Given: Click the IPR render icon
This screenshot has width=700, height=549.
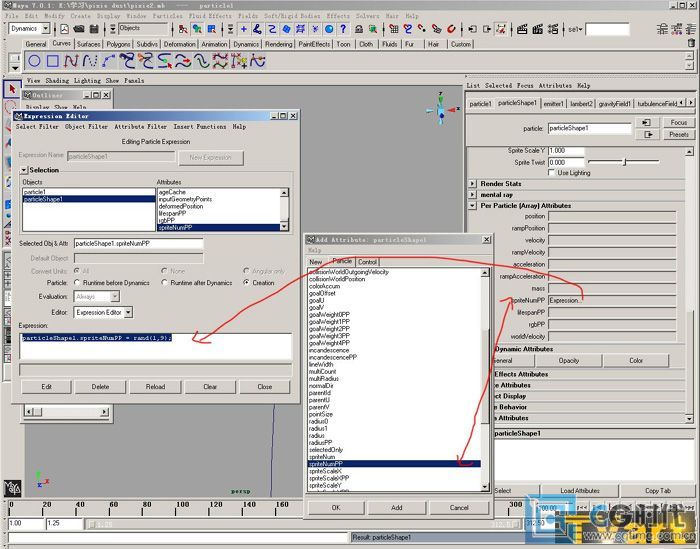Looking at the screenshot, I should pyautogui.click(x=538, y=29).
